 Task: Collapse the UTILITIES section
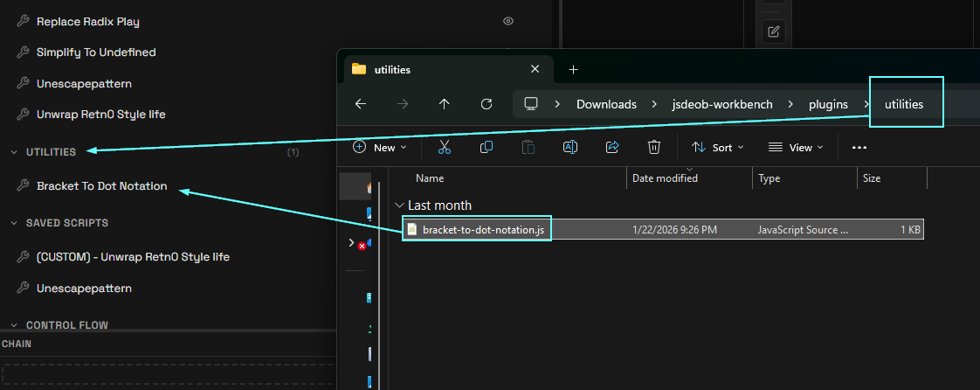[14, 152]
